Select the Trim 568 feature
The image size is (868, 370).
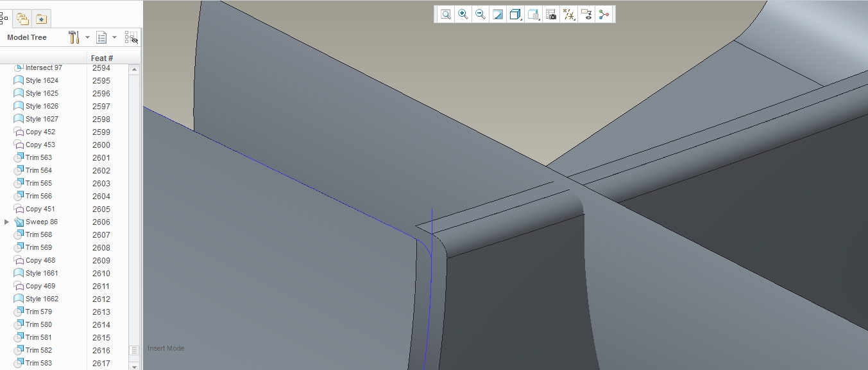(38, 234)
